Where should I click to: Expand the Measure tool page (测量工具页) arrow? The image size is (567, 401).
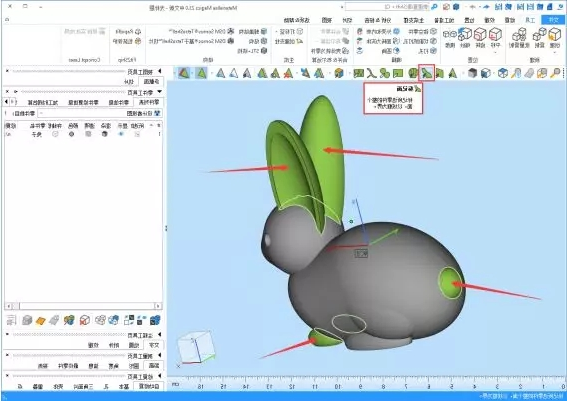[159, 356]
